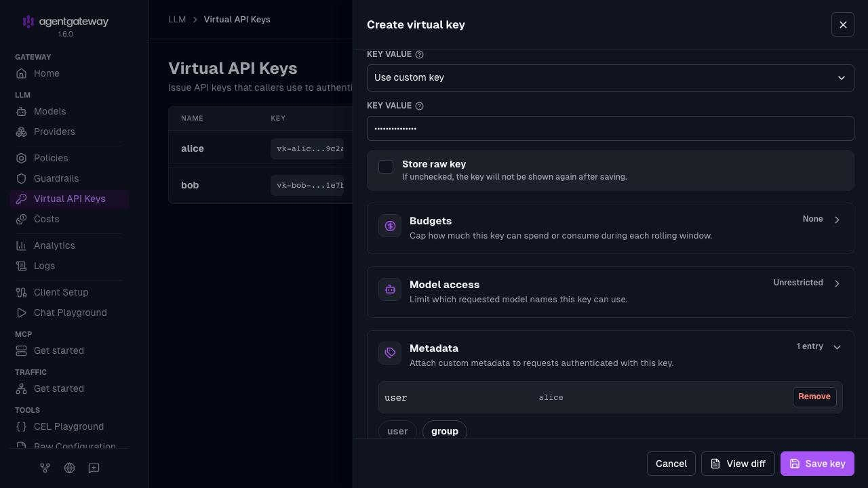The height and width of the screenshot is (488, 868).
Task: Click the alice row name
Action: 193,148
